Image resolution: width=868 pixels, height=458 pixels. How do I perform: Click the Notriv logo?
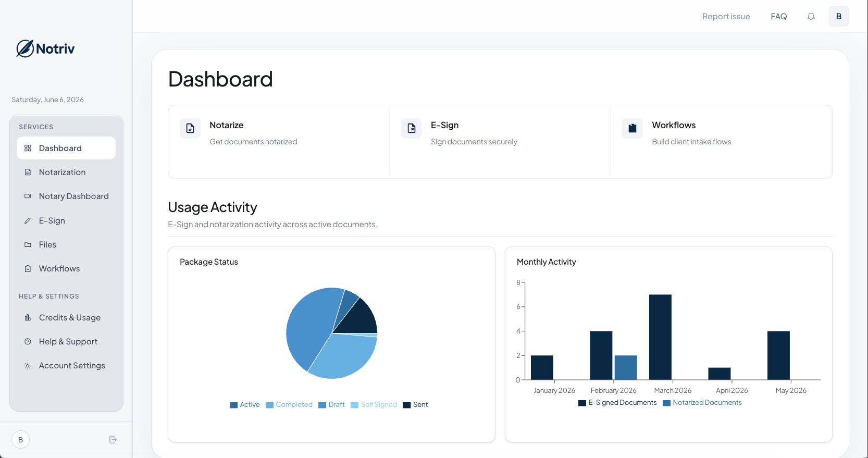(45, 48)
